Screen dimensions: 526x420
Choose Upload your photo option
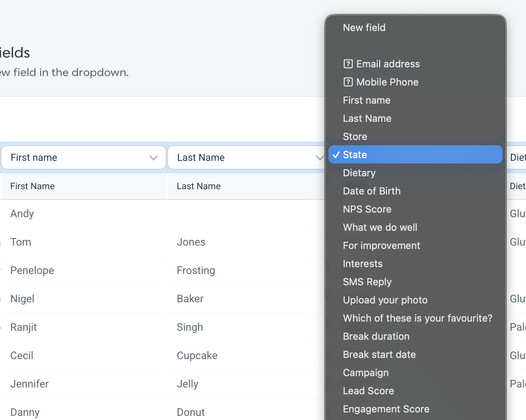[415, 300]
